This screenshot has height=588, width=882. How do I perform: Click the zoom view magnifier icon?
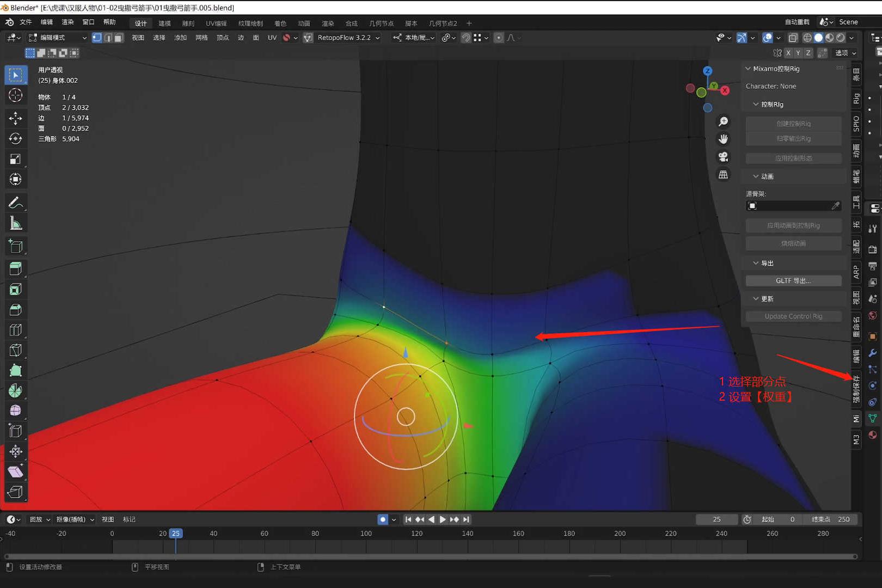tap(723, 121)
